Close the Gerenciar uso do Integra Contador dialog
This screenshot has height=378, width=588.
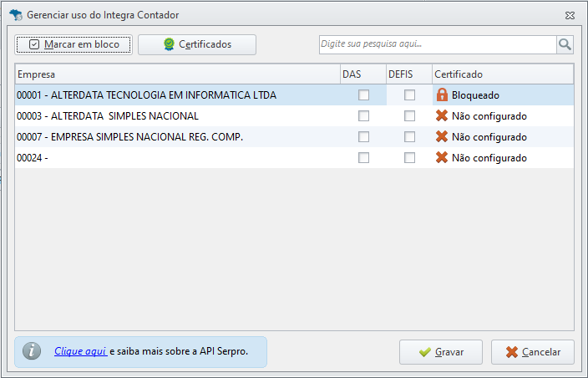point(570,15)
